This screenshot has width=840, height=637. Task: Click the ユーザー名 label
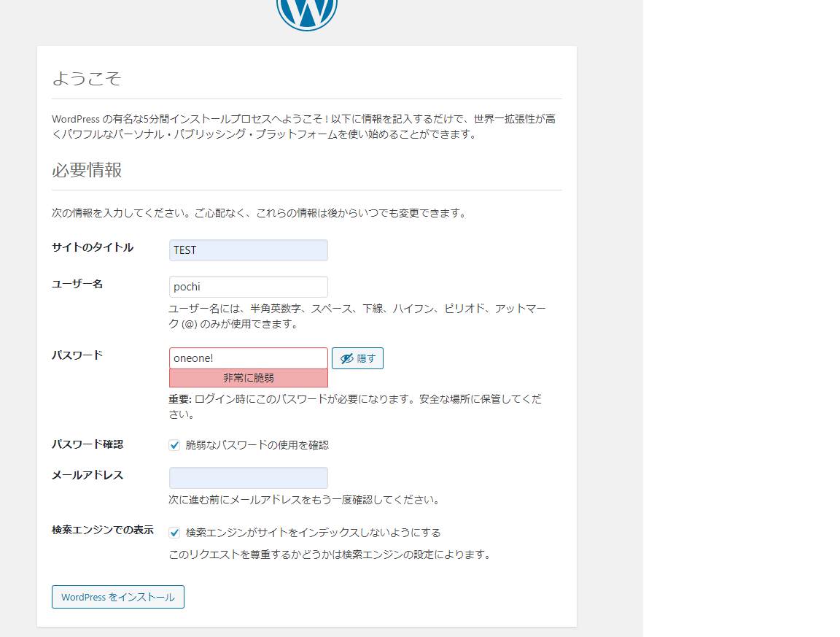[77, 284]
